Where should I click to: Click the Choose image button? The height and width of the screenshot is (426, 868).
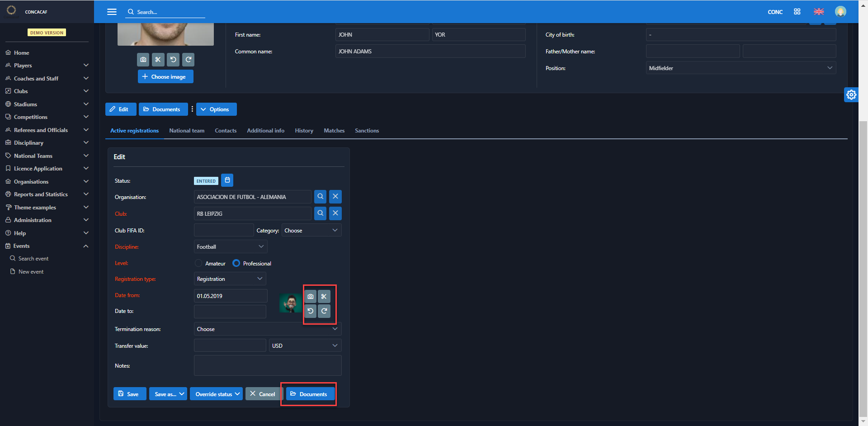pos(165,77)
